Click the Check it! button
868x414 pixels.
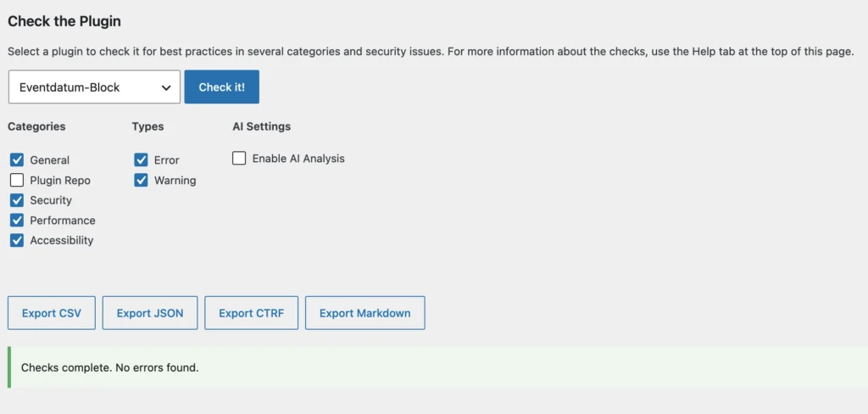[x=221, y=87]
